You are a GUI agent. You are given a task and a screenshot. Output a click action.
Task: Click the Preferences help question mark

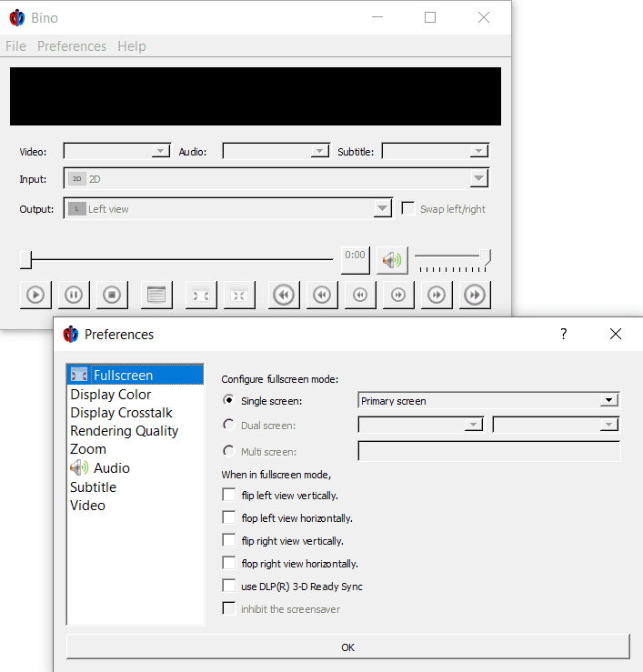(x=564, y=334)
